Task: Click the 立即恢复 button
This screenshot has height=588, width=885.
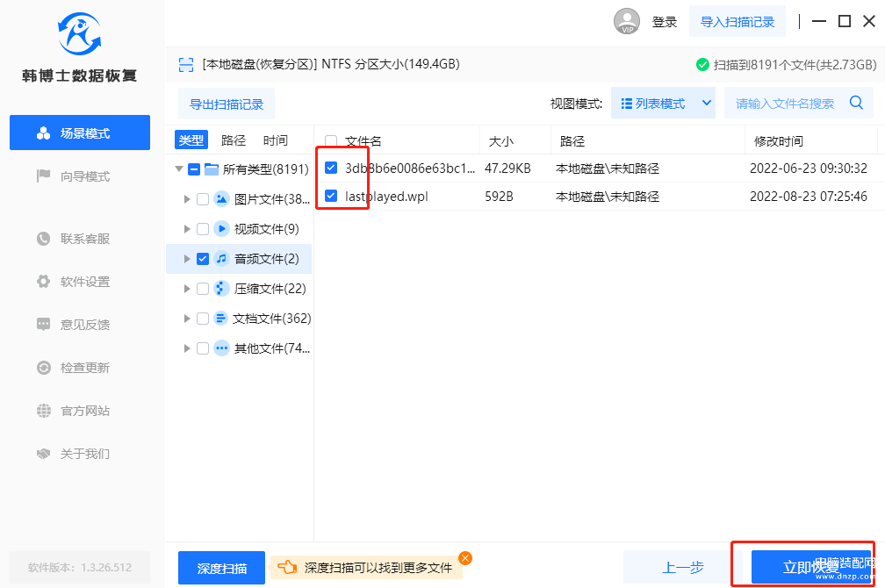Action: (x=811, y=567)
